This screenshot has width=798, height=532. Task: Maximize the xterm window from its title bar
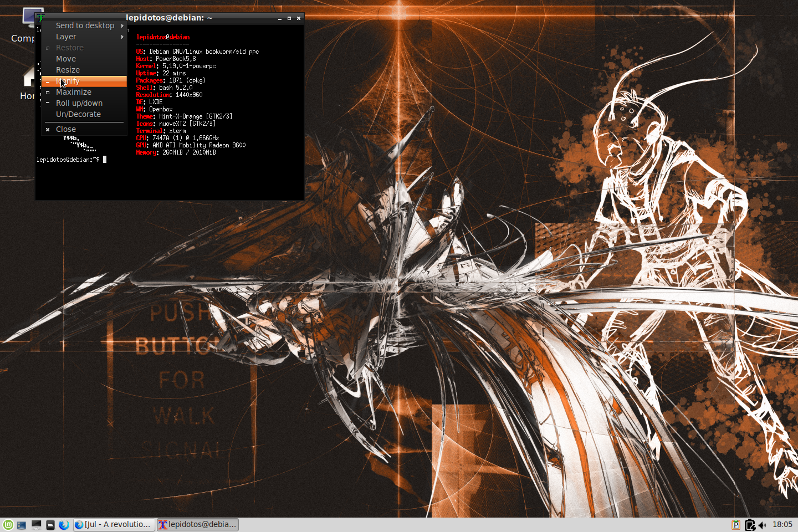click(x=289, y=18)
